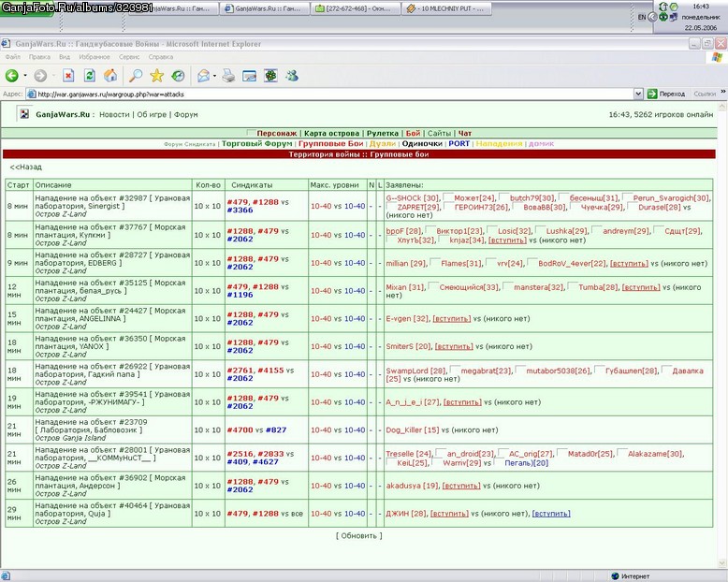Open the address bar URL dropdown

(x=638, y=95)
